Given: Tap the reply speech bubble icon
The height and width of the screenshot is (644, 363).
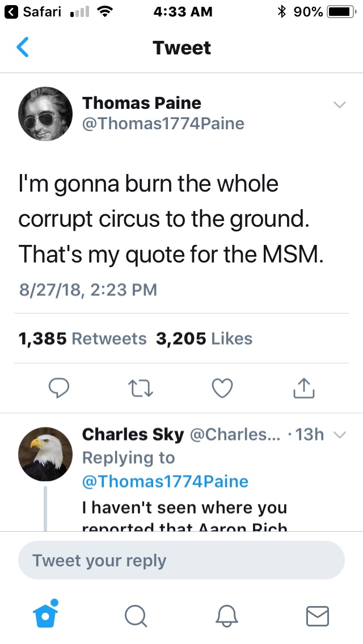Looking at the screenshot, I should coord(58,388).
